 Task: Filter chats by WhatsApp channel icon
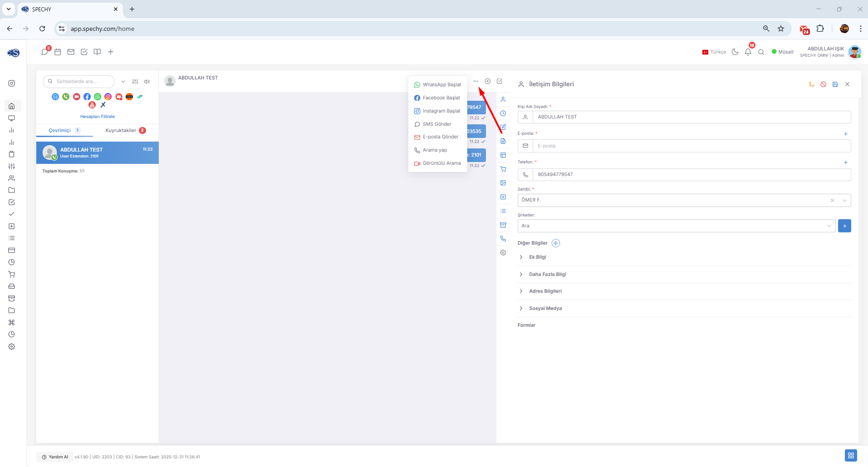[x=98, y=97]
